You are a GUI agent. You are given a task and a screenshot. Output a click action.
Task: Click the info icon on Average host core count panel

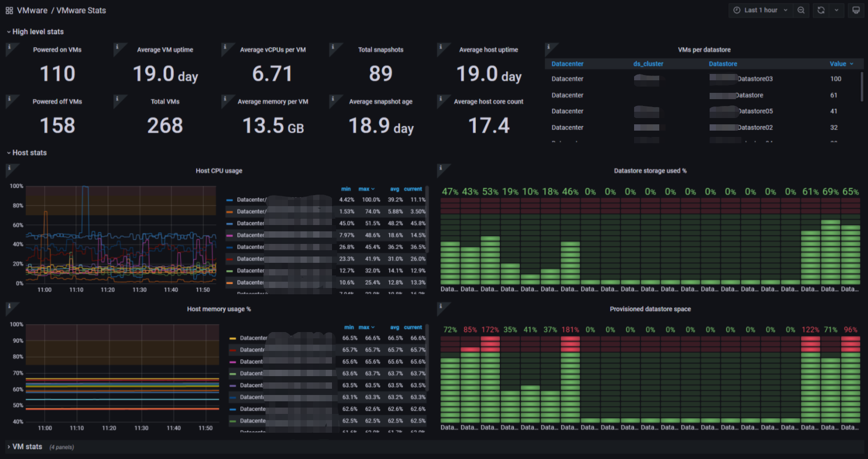click(x=441, y=99)
